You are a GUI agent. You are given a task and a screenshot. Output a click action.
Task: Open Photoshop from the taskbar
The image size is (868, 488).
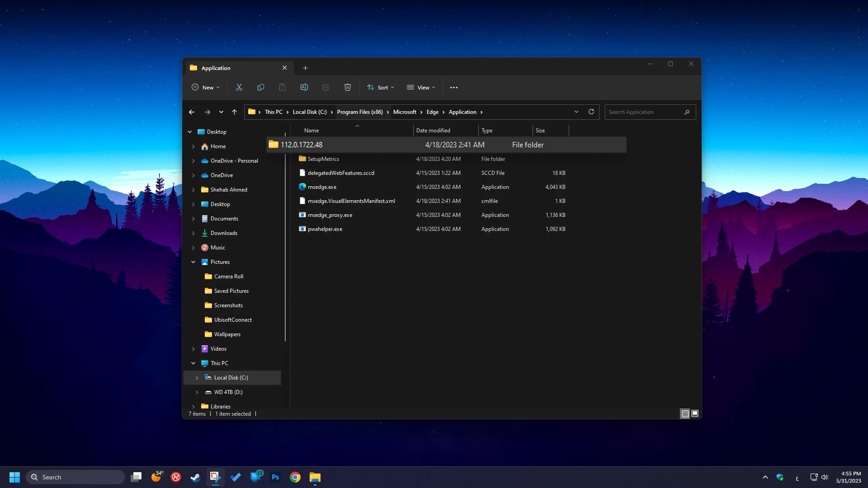(x=275, y=477)
